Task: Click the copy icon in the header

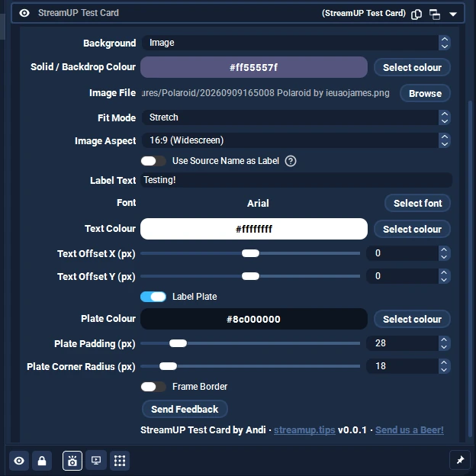Action: tap(416, 14)
